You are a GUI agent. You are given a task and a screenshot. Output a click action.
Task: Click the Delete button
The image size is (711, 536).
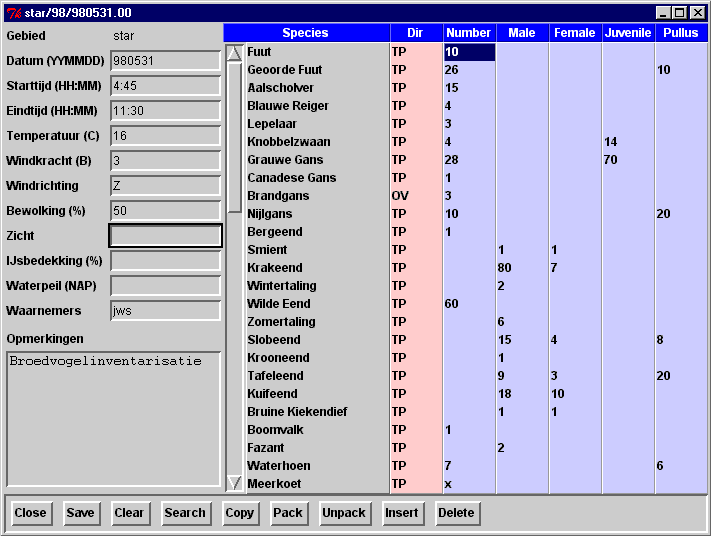457,513
